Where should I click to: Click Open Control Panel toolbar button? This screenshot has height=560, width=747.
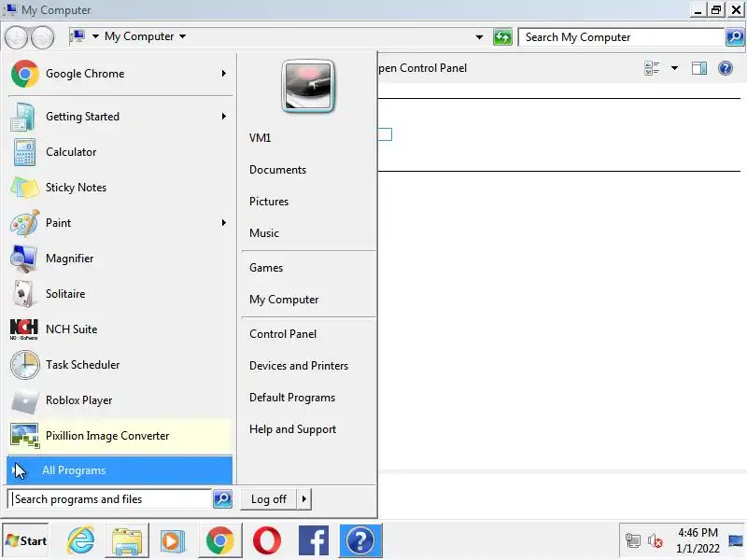(x=422, y=68)
